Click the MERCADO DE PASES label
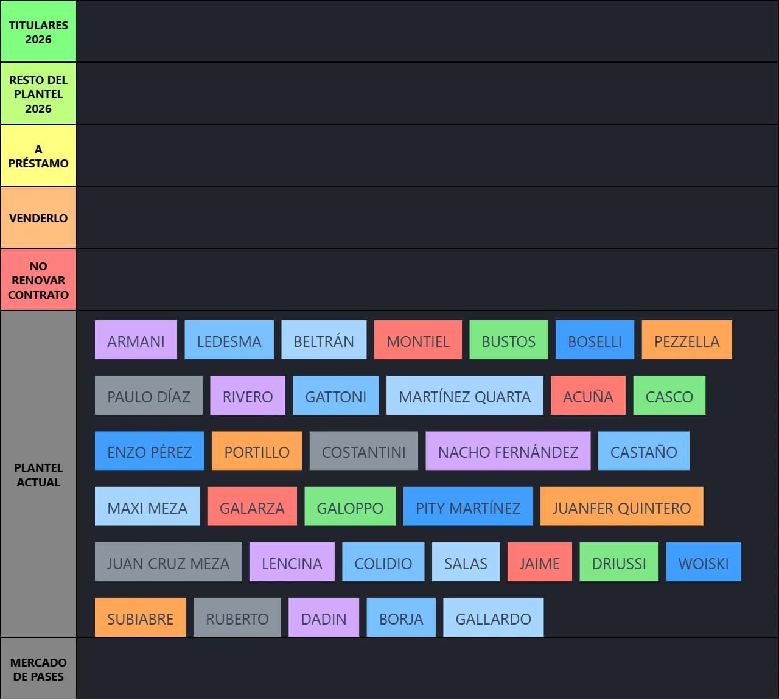 [38, 668]
